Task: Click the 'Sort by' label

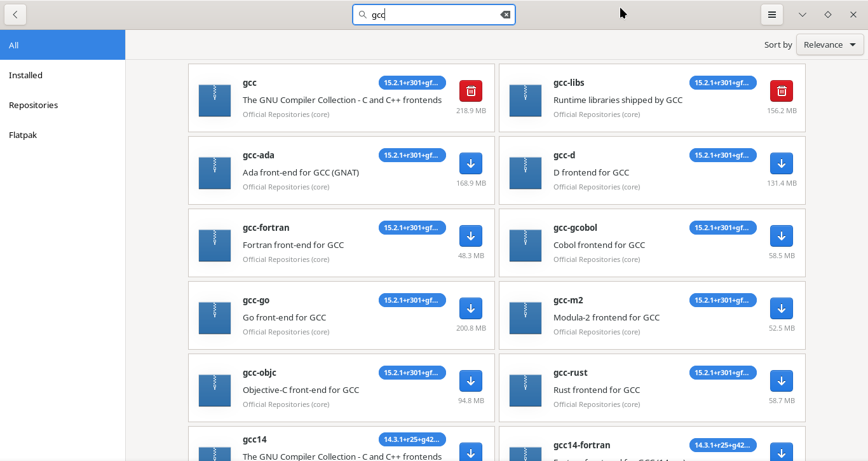Action: [778, 45]
